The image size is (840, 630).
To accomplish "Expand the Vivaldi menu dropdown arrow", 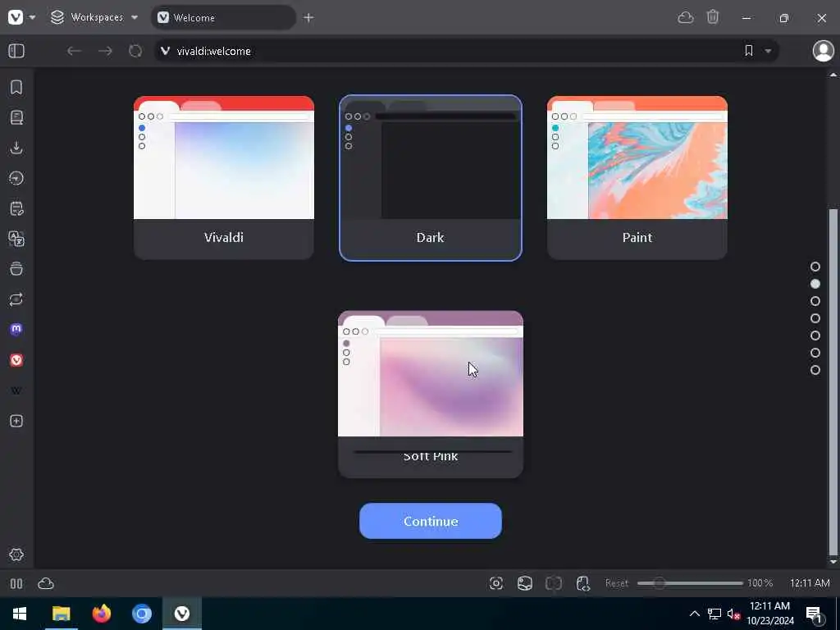I will pos(32,18).
